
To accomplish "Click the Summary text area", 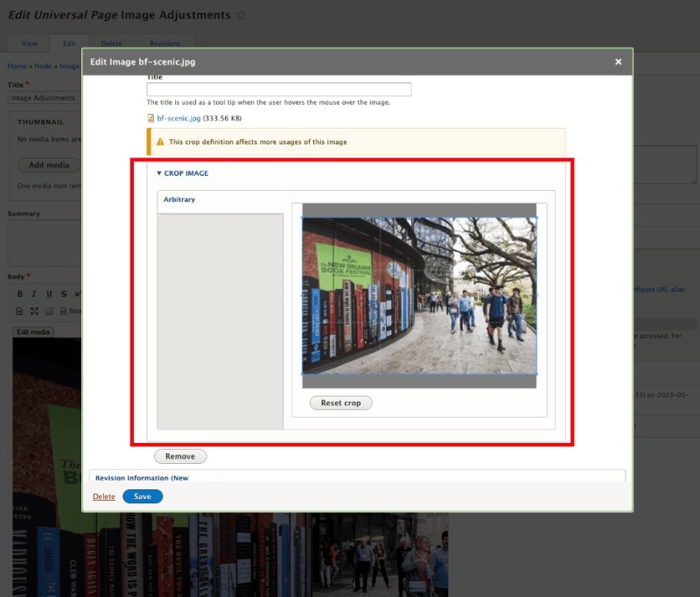I will [x=45, y=242].
